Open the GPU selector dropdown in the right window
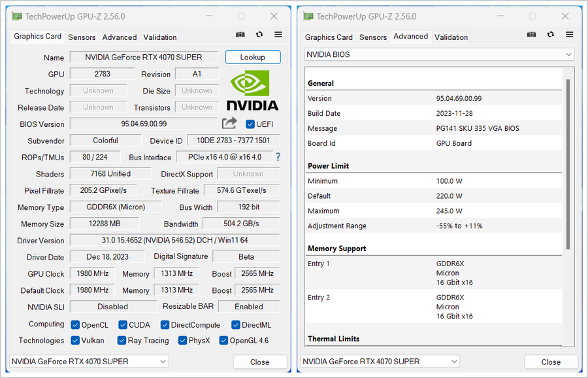This screenshot has height=378, width=588. click(381, 362)
